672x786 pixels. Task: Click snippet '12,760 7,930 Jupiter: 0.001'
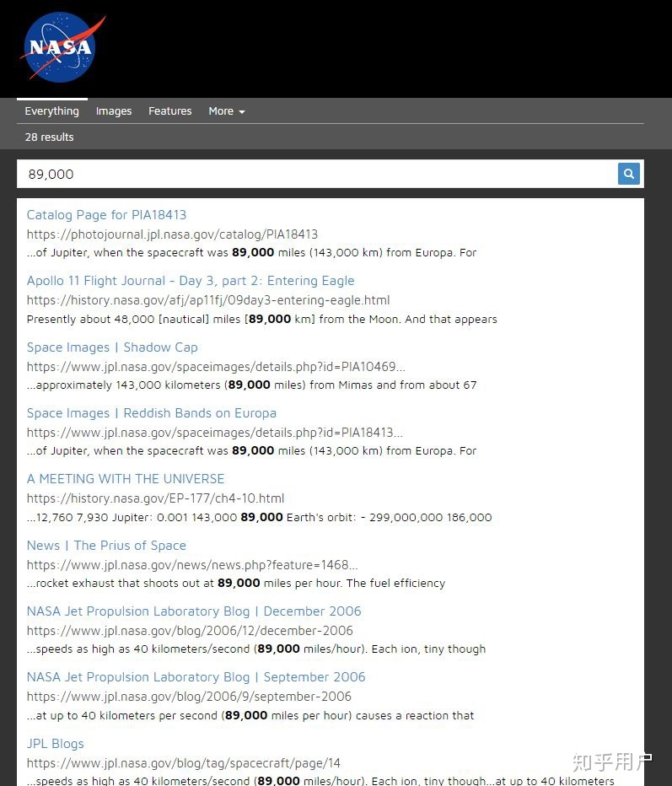pos(259,517)
